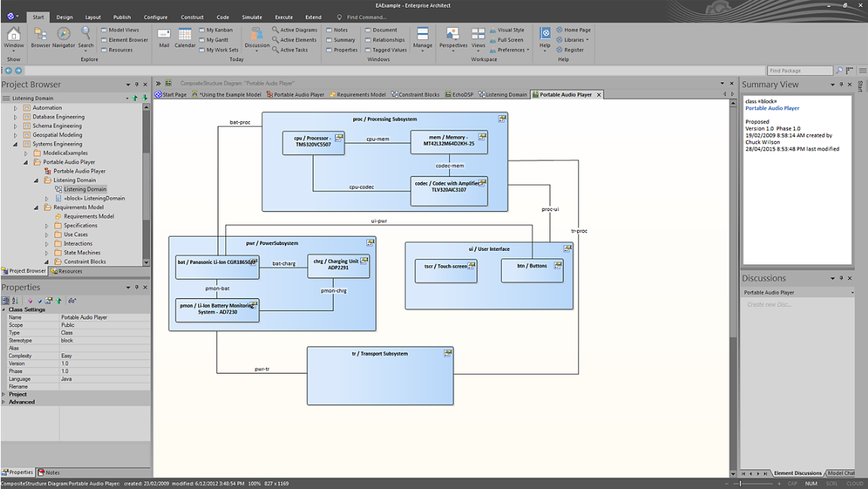Image resolution: width=868 pixels, height=489 pixels.
Task: Switch to the Requirements Model diagram tab
Action: (358, 95)
